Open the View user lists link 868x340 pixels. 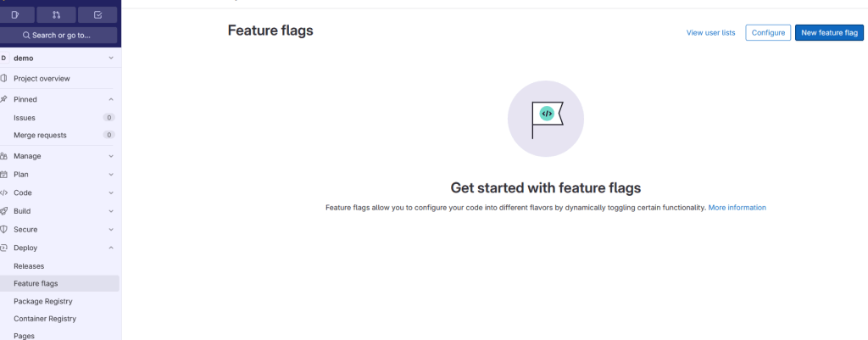(x=710, y=32)
